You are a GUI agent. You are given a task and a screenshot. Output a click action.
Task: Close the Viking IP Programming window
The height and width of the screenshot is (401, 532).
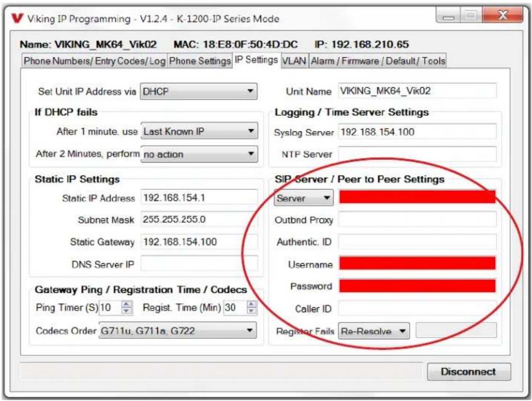502,15
